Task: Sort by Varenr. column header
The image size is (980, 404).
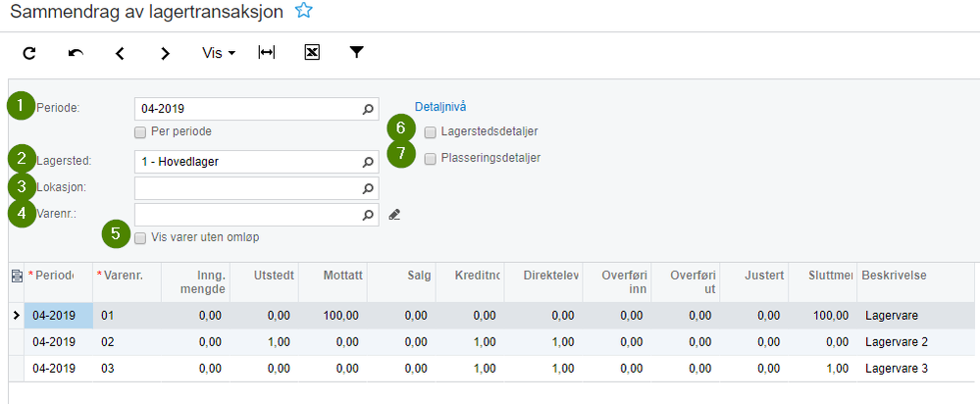Action: [x=127, y=282]
